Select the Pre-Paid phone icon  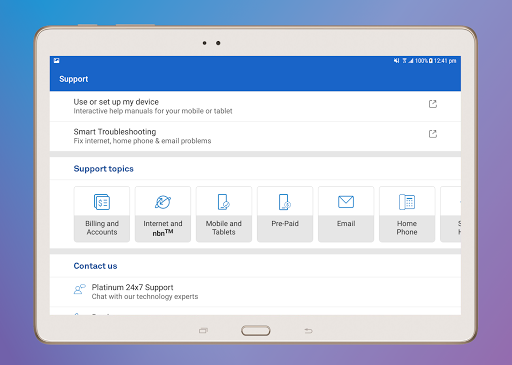pyautogui.click(x=285, y=202)
